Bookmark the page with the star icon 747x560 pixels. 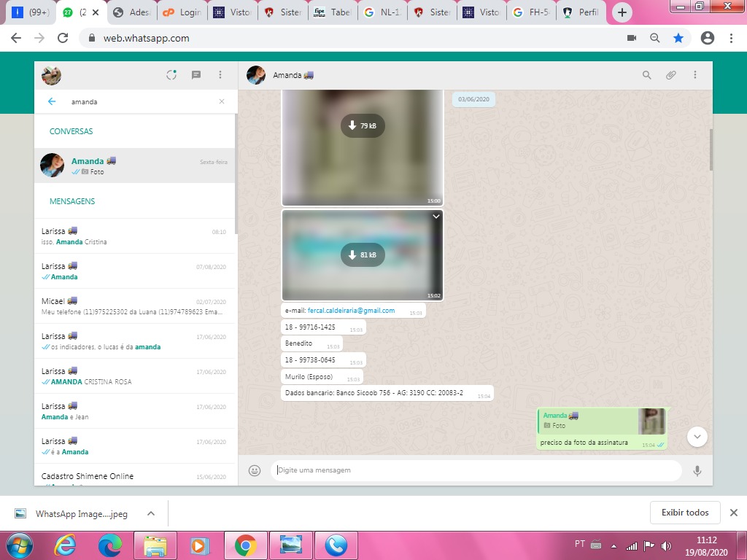(678, 38)
